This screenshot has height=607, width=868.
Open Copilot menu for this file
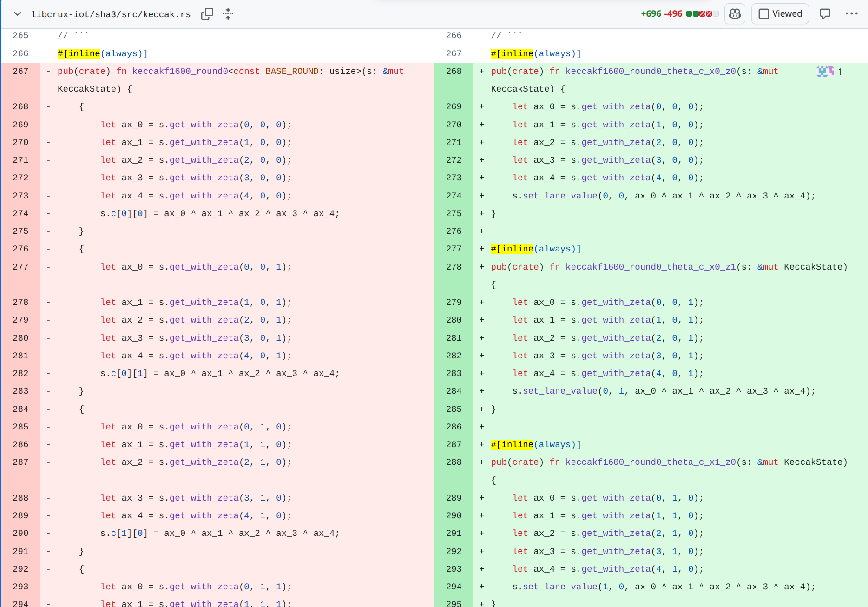pos(735,14)
